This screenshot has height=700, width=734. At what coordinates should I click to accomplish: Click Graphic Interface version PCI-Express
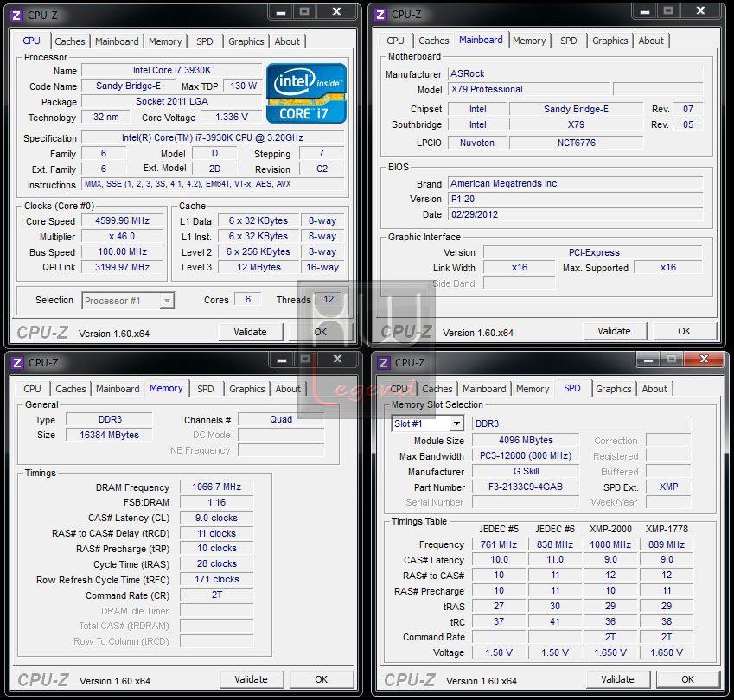(593, 252)
